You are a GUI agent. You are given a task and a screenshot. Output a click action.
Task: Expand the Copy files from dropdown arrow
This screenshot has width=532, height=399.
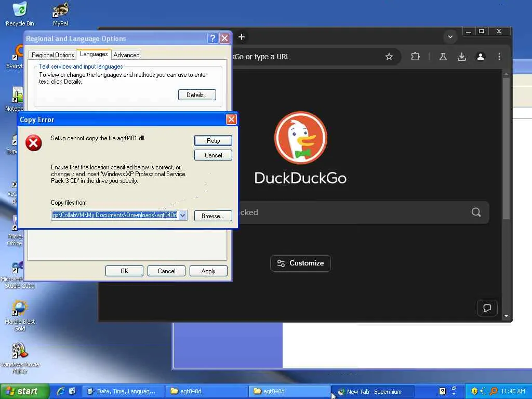tap(182, 215)
